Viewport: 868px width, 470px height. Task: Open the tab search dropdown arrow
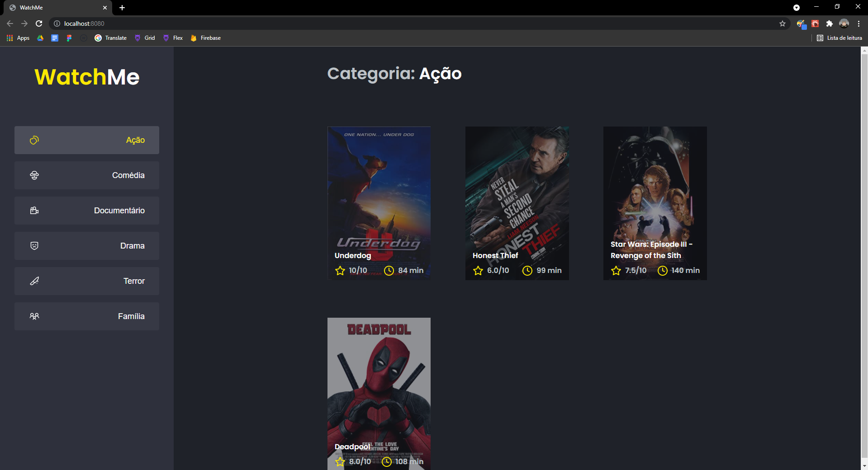(797, 8)
